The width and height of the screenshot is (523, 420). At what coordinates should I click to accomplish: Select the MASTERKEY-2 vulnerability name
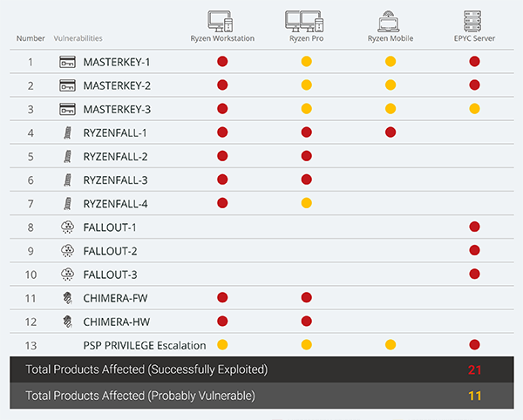click(117, 86)
